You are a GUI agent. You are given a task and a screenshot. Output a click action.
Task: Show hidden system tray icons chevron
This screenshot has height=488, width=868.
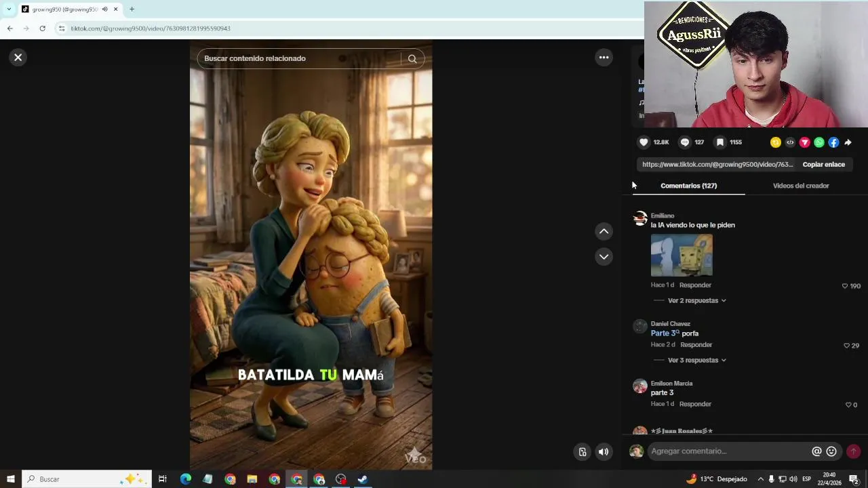tap(760, 479)
